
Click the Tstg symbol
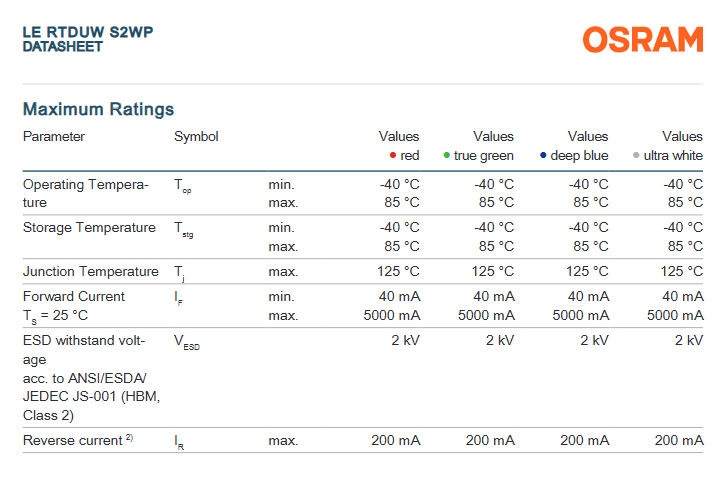pyautogui.click(x=184, y=229)
